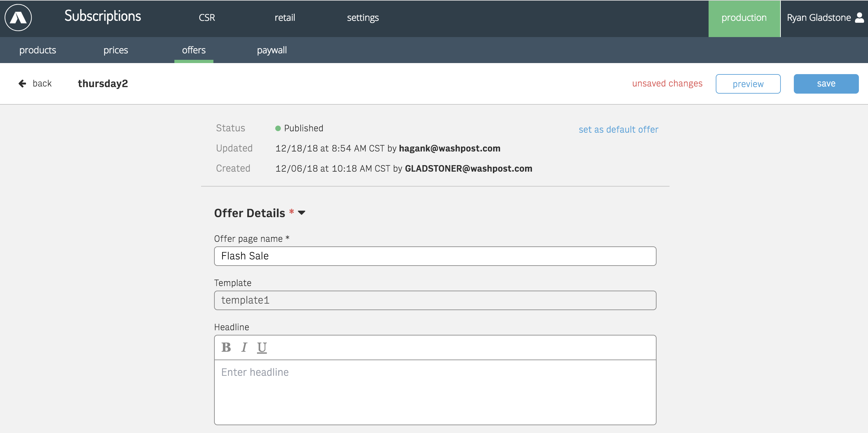Open the CSR menu
The width and height of the screenshot is (868, 433).
tap(207, 18)
